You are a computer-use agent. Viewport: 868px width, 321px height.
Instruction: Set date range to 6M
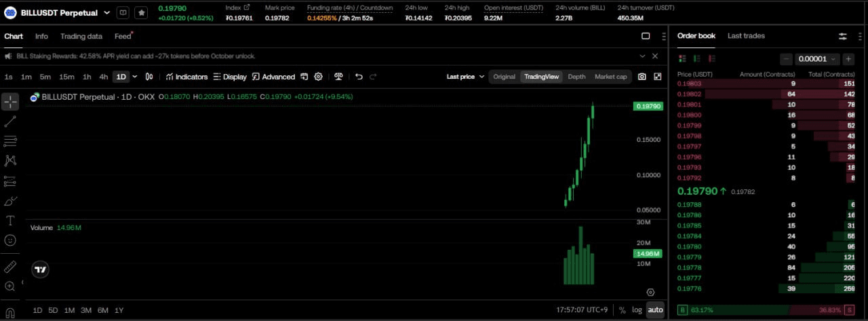[103, 310]
